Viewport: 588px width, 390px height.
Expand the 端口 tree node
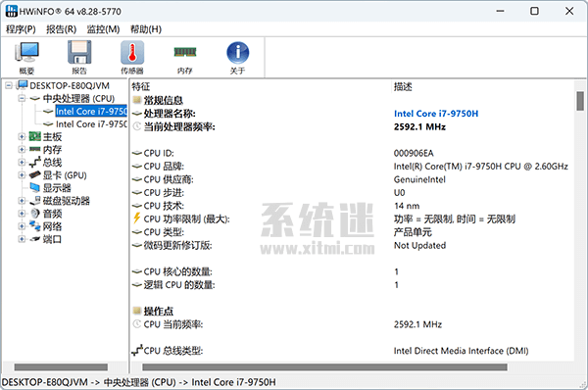click(x=22, y=239)
